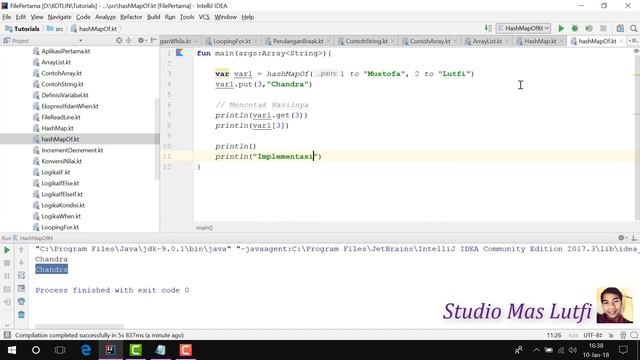Image resolution: width=640 pixels, height=360 pixels.
Task: Click Project tree vertical scrollbar
Action: [x=157, y=139]
